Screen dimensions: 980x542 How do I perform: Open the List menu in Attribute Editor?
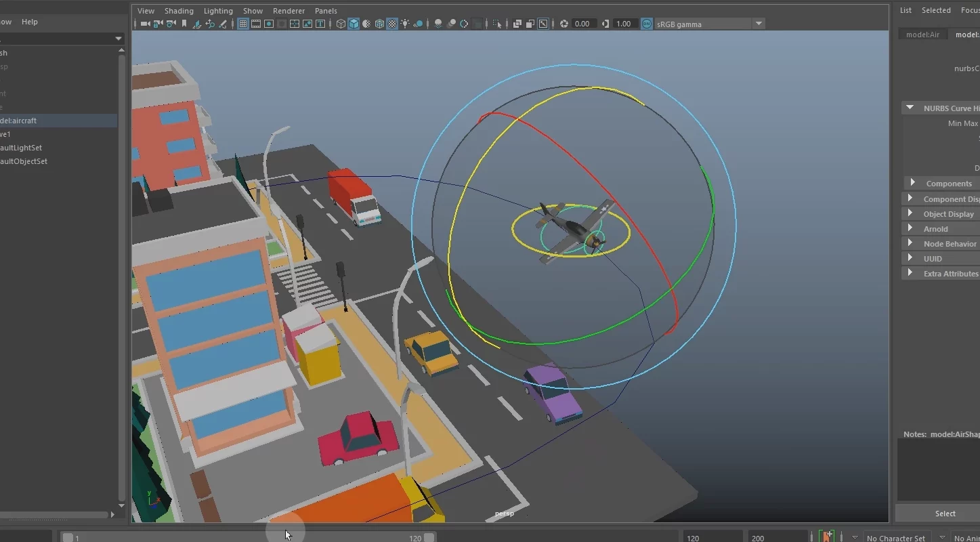[x=906, y=10]
